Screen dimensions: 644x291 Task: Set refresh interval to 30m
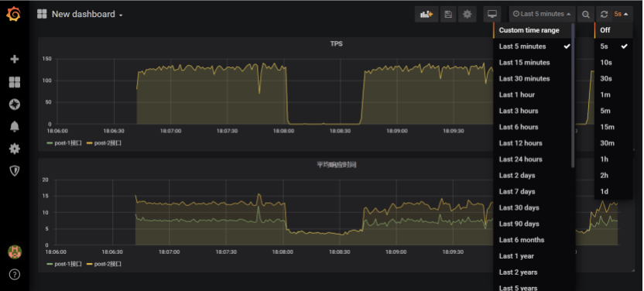click(x=614, y=143)
